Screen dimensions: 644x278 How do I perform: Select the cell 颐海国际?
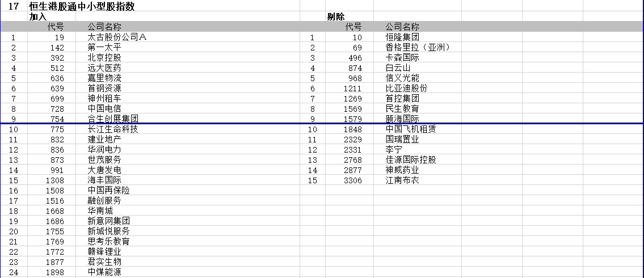[x=402, y=119]
